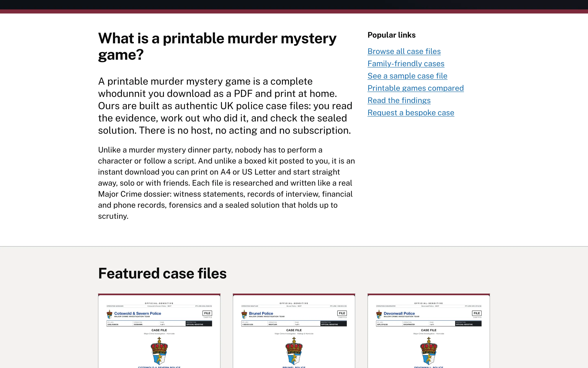
Task: Click the heading 'What is a printable murder mystery game?'
Action: (217, 46)
